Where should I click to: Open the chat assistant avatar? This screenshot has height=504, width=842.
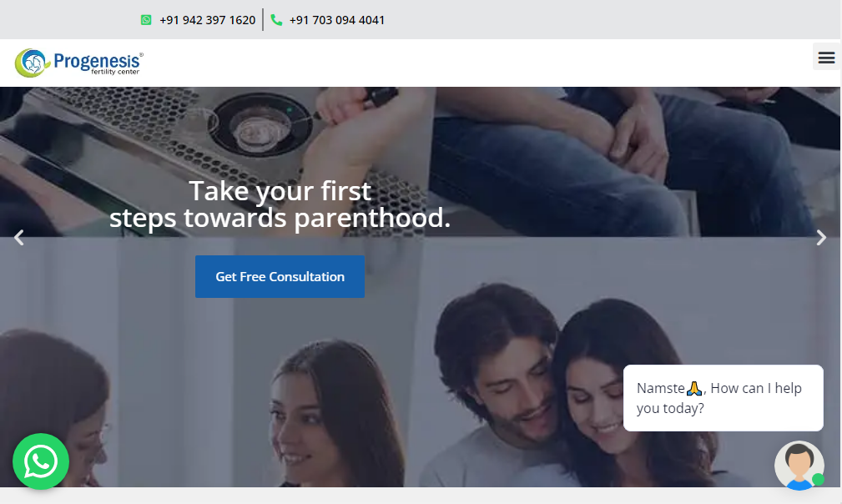click(799, 466)
